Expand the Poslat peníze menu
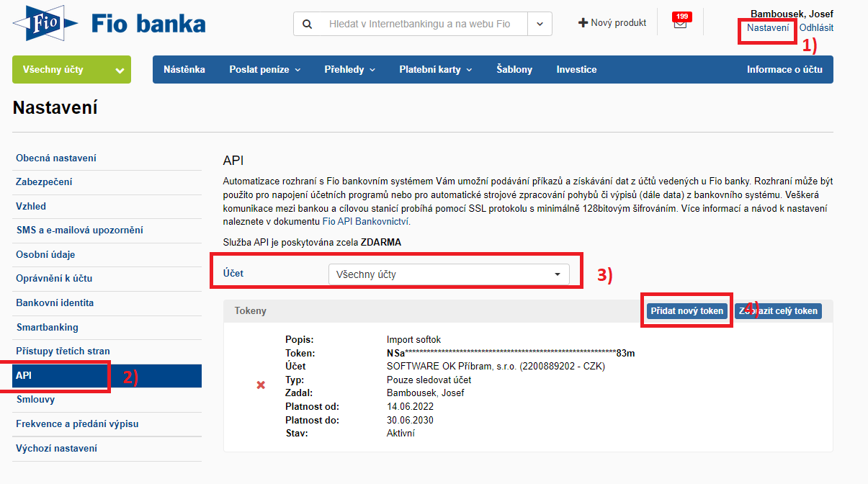Viewport: 868px width, 484px height. (264, 70)
